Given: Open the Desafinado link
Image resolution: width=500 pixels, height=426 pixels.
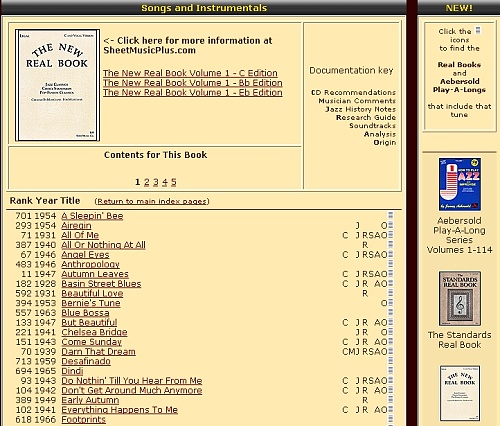Looking at the screenshot, I should coord(86,361).
